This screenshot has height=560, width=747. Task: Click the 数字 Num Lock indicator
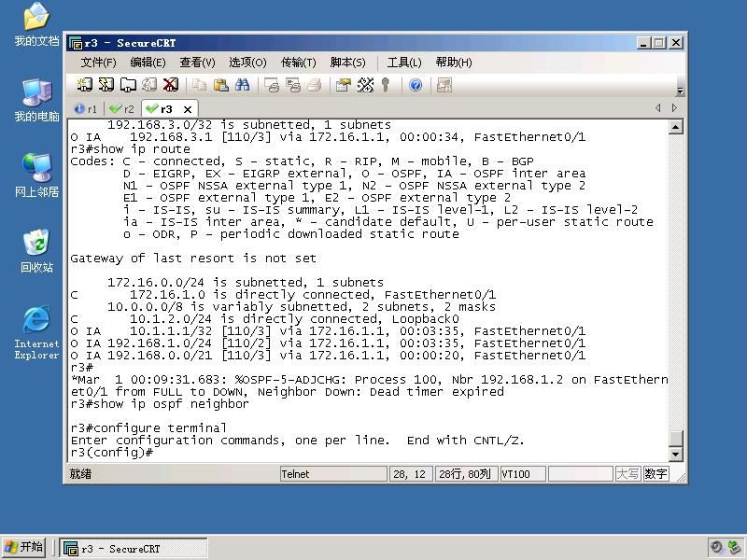point(655,474)
